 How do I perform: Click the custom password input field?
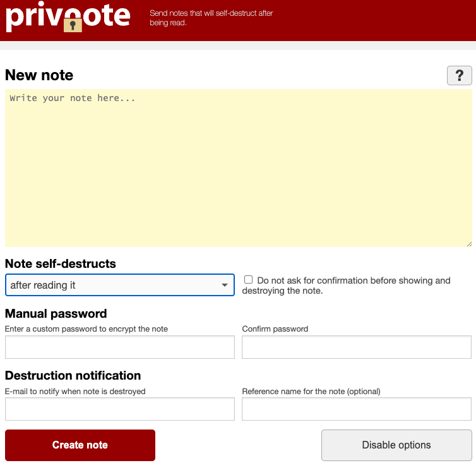point(120,347)
